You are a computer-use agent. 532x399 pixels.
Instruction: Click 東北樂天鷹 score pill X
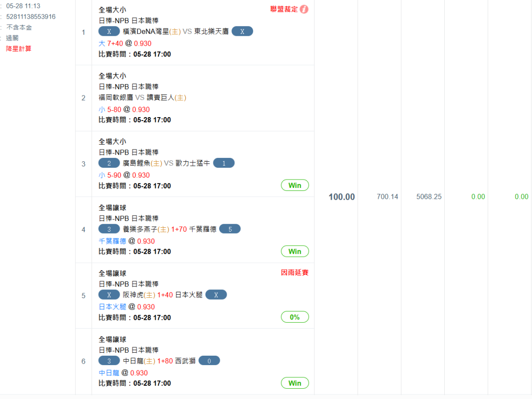click(x=242, y=31)
